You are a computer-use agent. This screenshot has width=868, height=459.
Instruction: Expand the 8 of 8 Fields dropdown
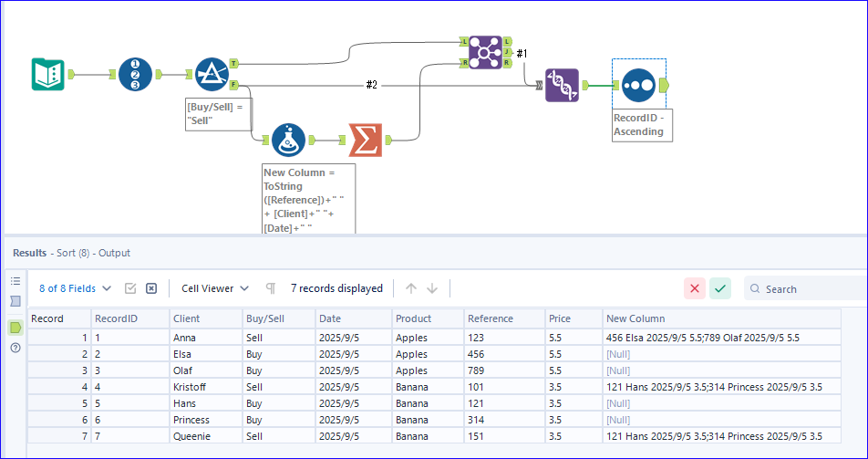(76, 288)
